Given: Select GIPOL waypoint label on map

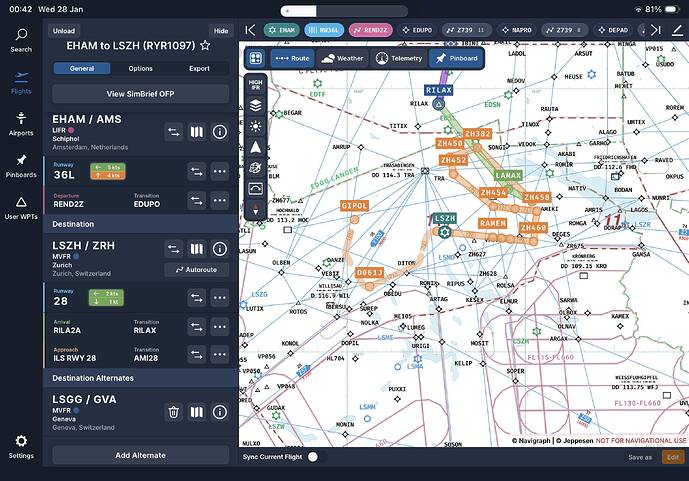Looking at the screenshot, I should [x=354, y=206].
